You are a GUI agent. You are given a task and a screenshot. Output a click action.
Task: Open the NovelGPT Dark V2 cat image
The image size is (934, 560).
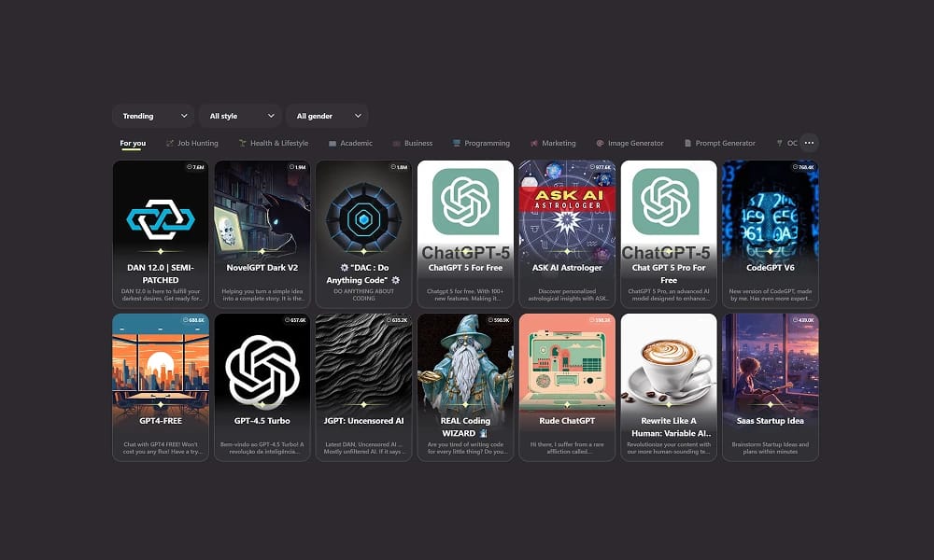coord(262,208)
